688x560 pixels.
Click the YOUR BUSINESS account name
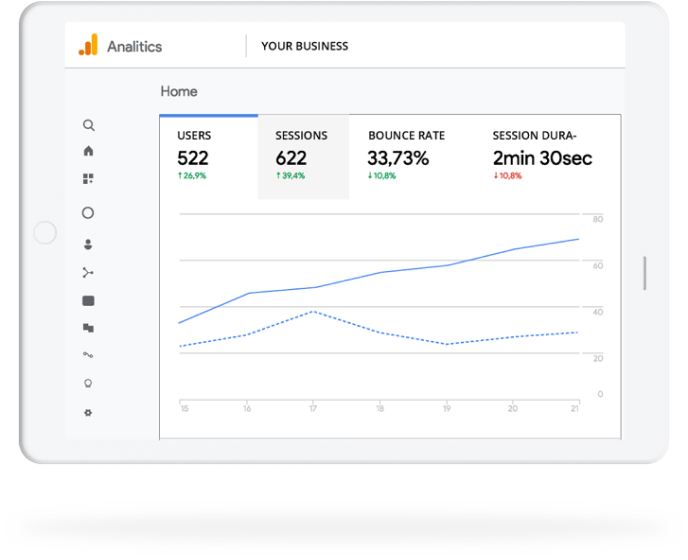(x=305, y=46)
